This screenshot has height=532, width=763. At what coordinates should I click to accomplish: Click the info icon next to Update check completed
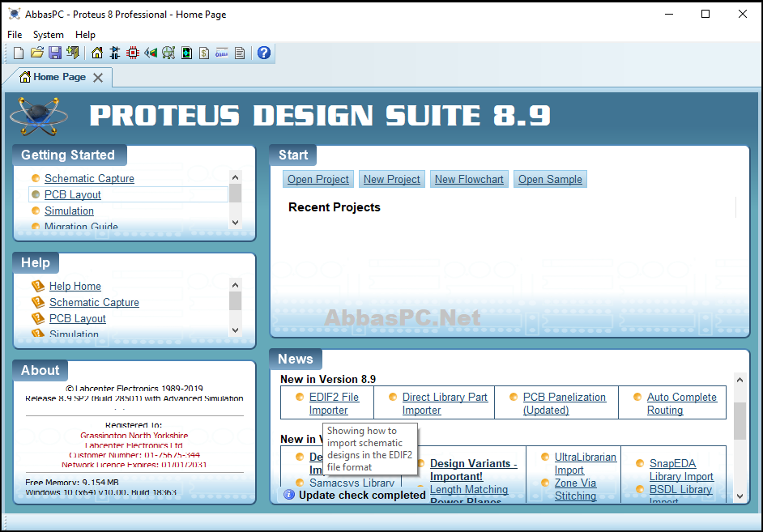coord(289,495)
